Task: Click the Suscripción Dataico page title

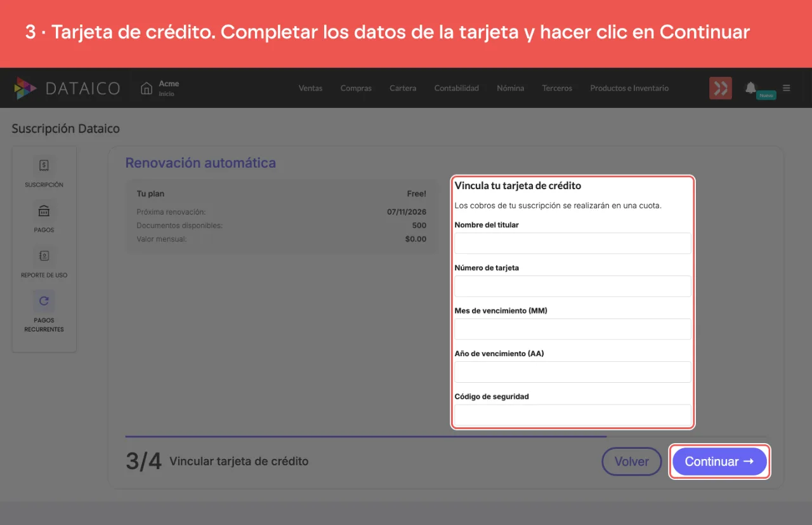Action: (66, 129)
